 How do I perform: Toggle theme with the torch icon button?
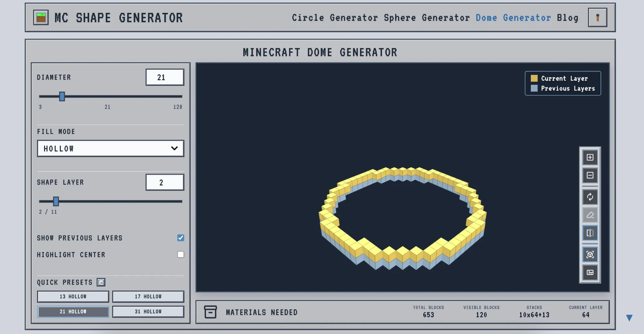tap(597, 17)
